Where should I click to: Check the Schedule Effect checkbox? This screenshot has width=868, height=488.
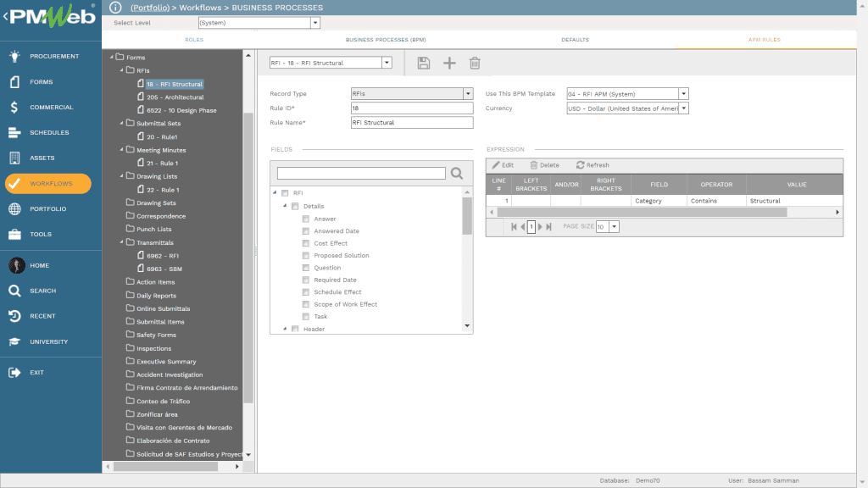[x=305, y=291]
